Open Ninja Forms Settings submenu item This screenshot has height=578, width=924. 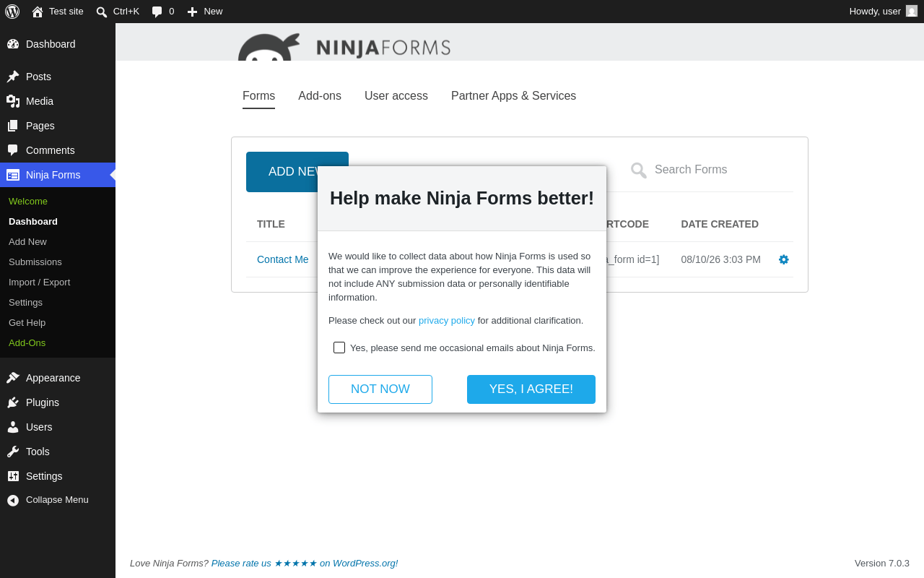point(25,303)
